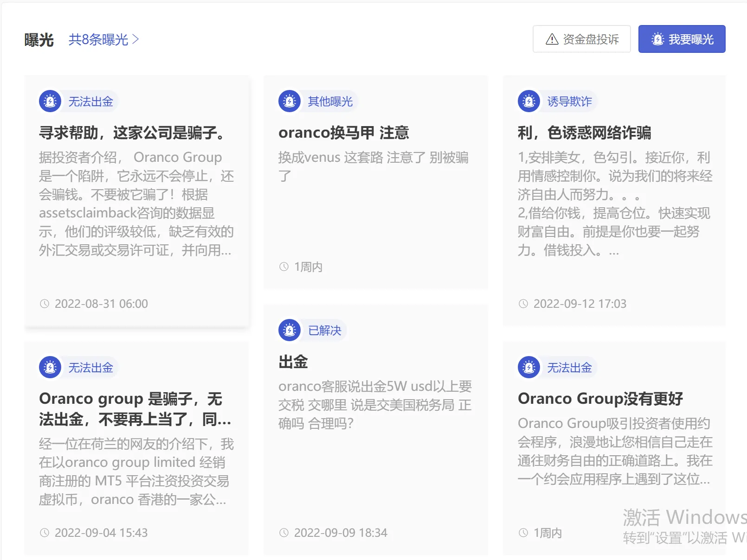Click timestamp 2022-09-12 17:03
The image size is (747, 560).
(x=580, y=304)
